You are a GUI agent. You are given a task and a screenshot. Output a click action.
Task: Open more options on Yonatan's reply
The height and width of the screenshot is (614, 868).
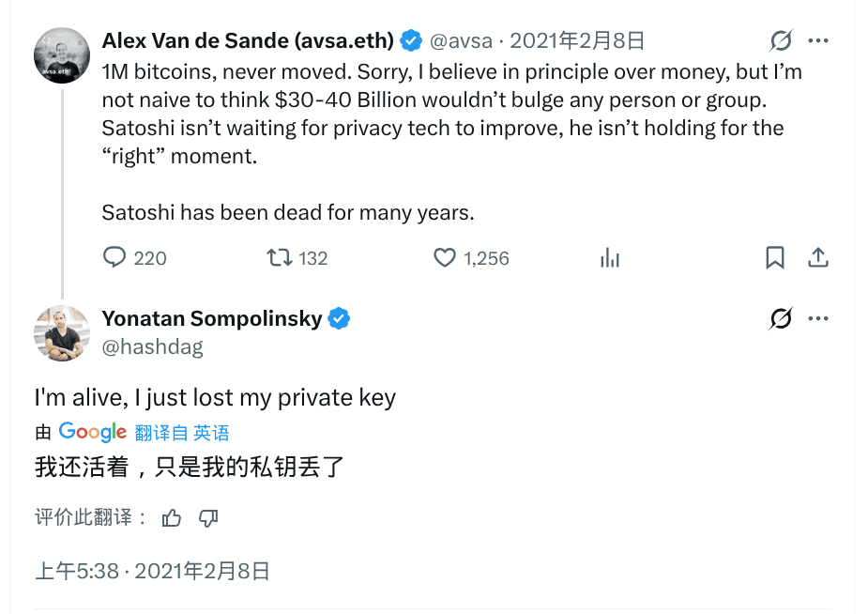pos(818,319)
